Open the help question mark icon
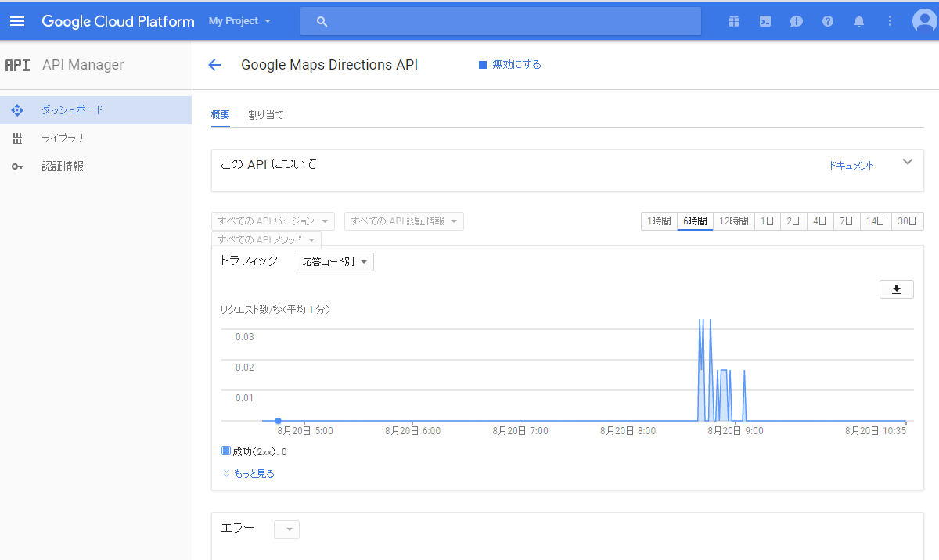Image resolution: width=939 pixels, height=560 pixels. 828,21
